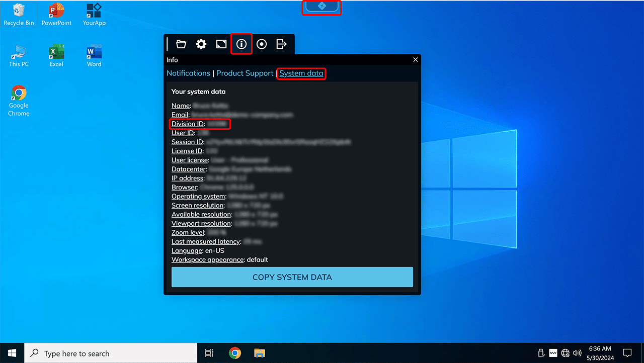Open settings via the gear icon
Screen dimensions: 644x363
[201, 44]
